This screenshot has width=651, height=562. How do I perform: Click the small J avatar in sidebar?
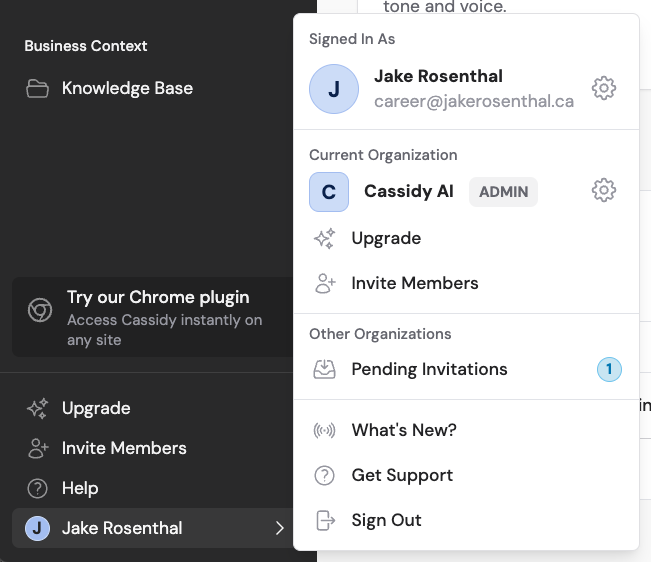[37, 528]
